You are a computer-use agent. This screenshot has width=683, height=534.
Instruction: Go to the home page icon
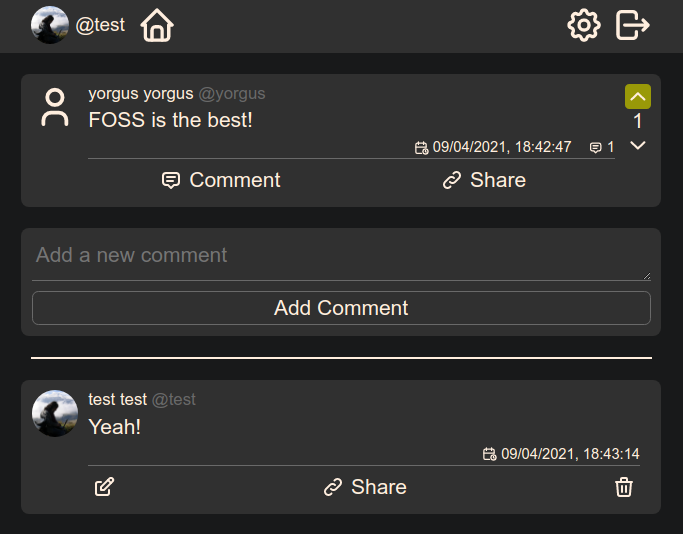[157, 25]
